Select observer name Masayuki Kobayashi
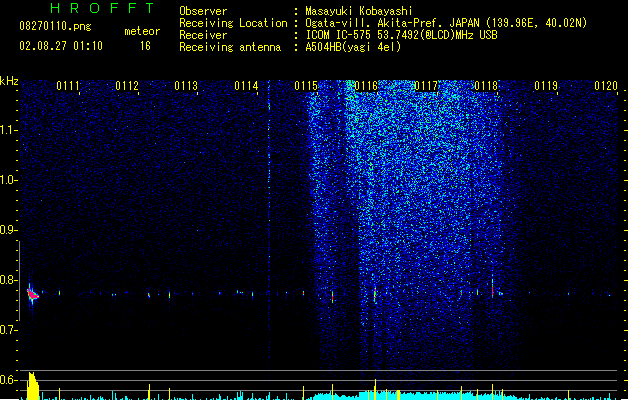This screenshot has width=629, height=400. (x=359, y=11)
